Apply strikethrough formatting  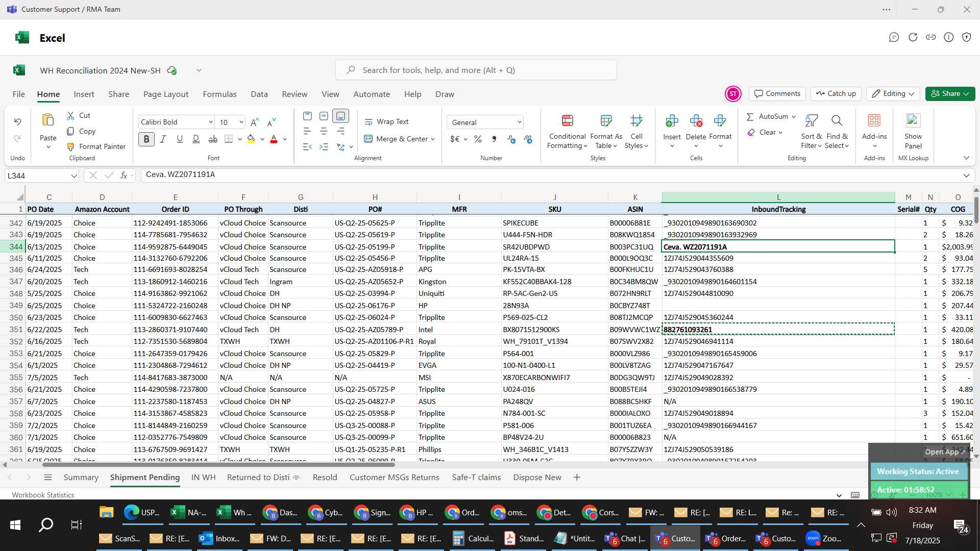pos(213,139)
